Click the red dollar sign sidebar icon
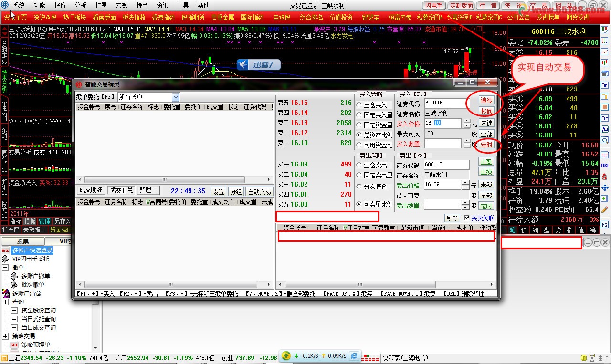611x364 pixels. [605, 177]
